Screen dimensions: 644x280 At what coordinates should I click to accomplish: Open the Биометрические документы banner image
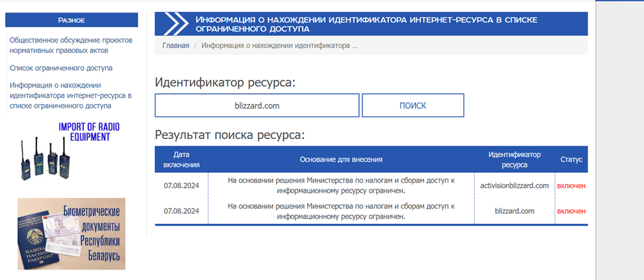(71, 234)
